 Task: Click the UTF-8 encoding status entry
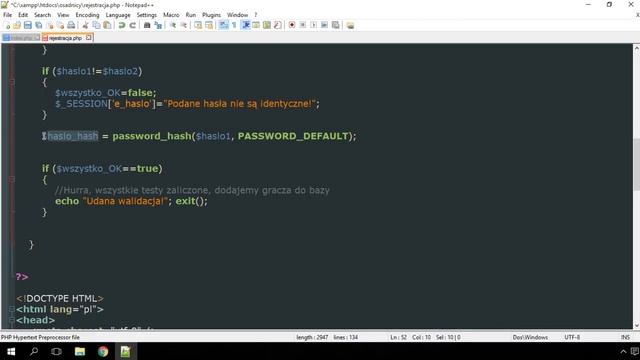572,337
